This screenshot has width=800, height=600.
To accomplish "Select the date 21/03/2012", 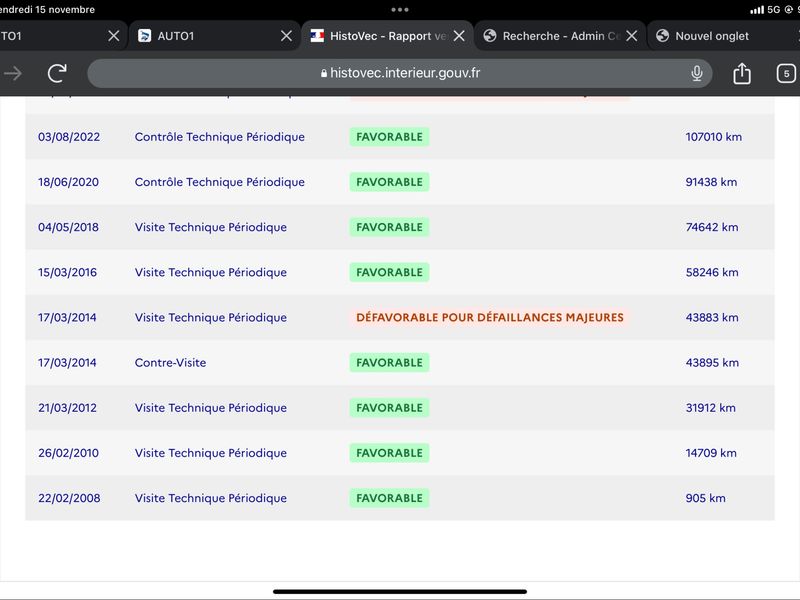I will tap(67, 408).
